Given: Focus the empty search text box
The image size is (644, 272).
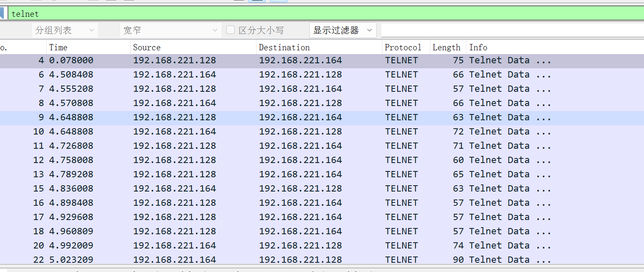Looking at the screenshot, I should click(x=511, y=30).
